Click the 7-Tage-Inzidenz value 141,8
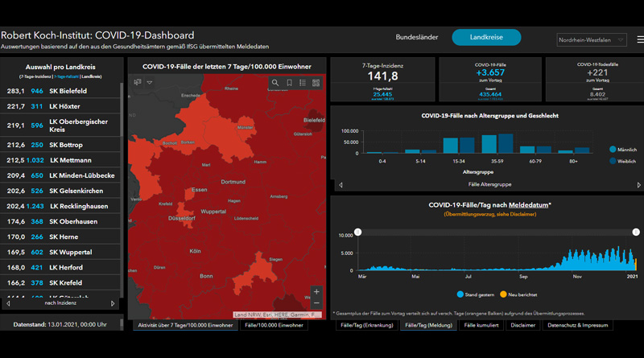The height and width of the screenshot is (358, 644). (x=382, y=76)
